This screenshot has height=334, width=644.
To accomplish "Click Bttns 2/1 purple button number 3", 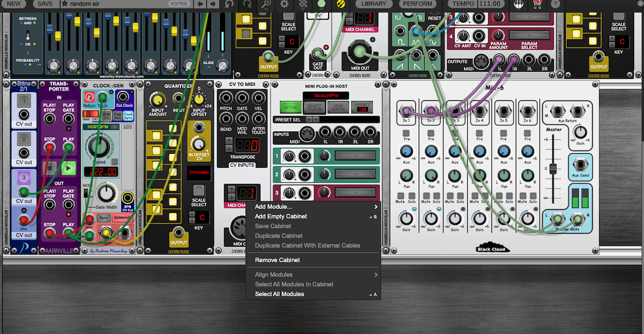I will 24,178.
